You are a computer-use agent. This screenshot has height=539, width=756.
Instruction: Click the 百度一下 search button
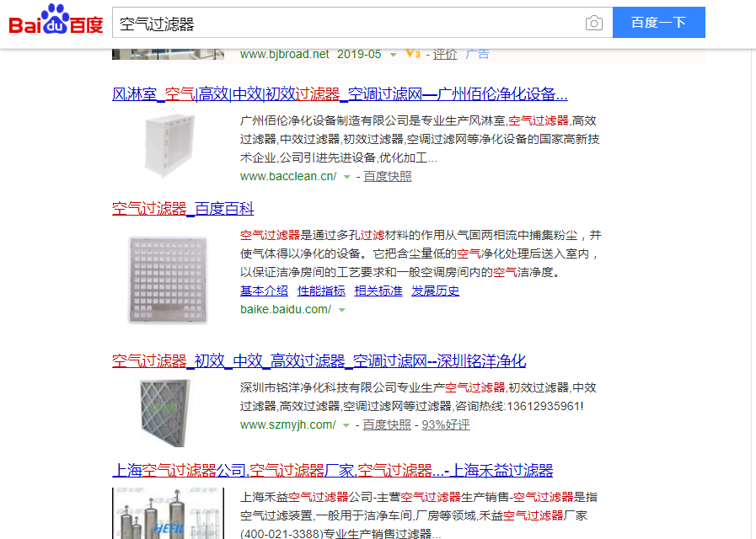pyautogui.click(x=658, y=23)
